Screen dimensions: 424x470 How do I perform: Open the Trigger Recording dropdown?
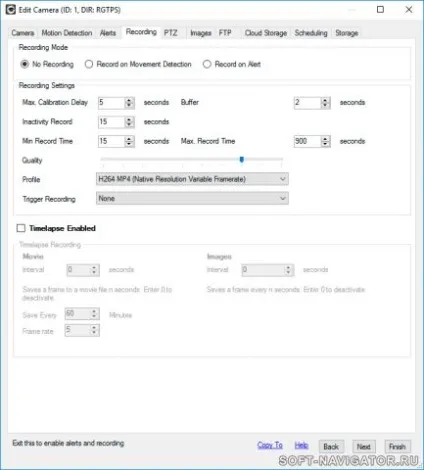[192, 198]
